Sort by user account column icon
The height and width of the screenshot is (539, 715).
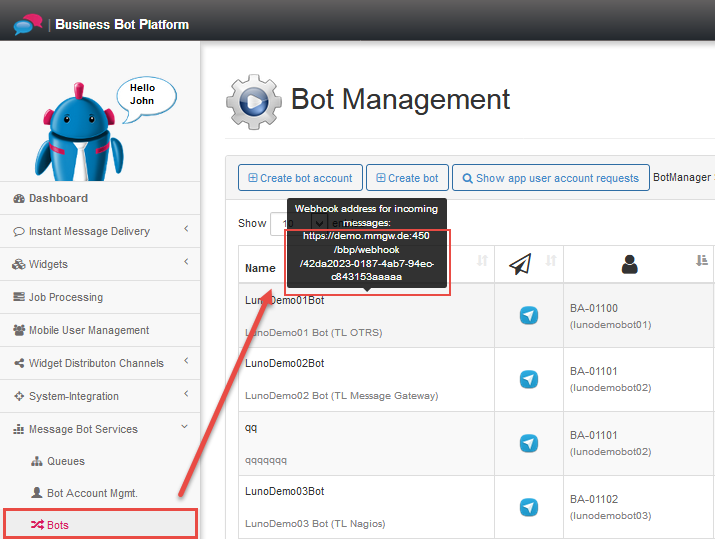point(629,263)
